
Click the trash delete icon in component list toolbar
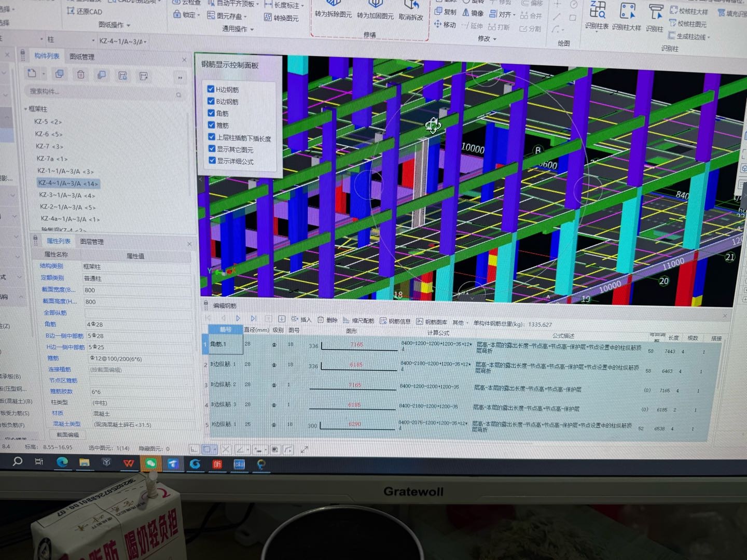(81, 75)
